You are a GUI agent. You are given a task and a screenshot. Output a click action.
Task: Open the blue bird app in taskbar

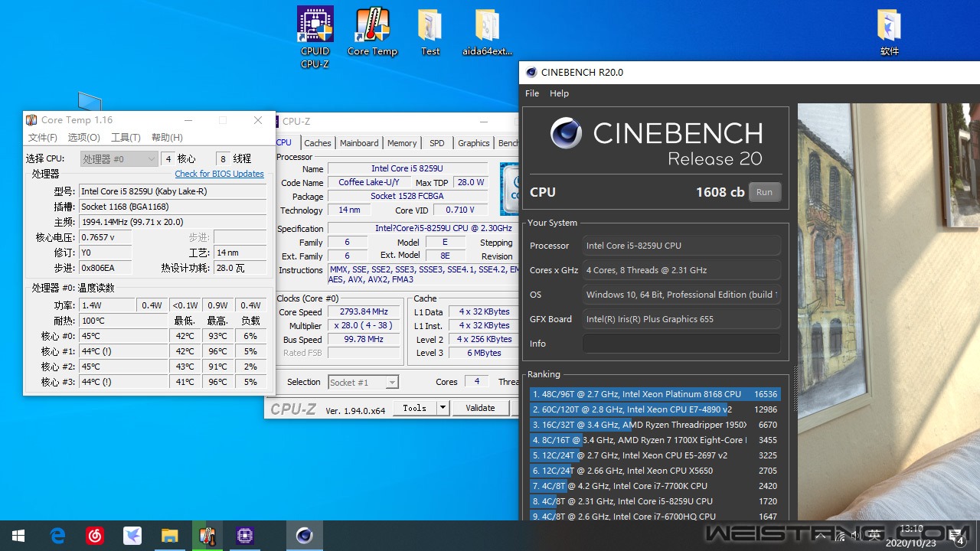pyautogui.click(x=132, y=536)
